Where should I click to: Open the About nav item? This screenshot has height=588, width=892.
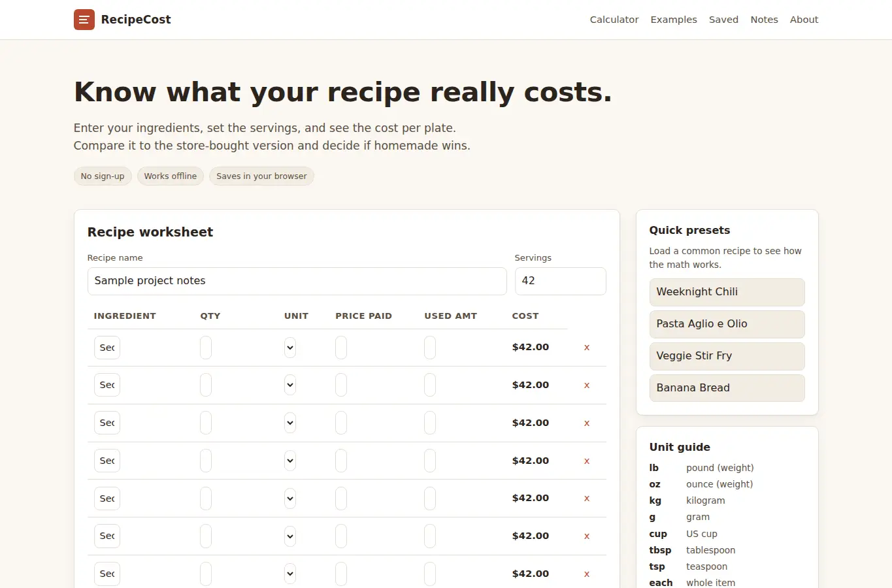[x=804, y=20]
